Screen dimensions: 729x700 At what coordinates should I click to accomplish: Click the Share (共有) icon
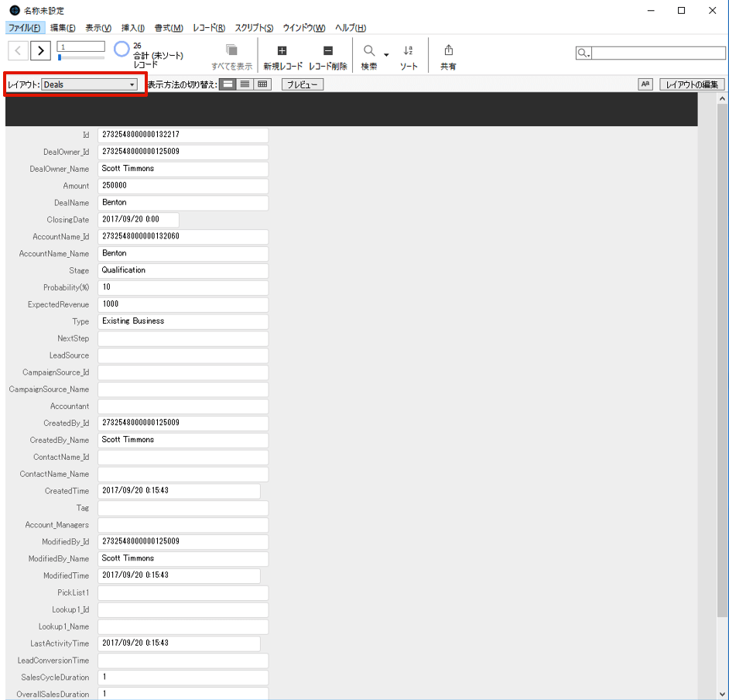pos(448,51)
